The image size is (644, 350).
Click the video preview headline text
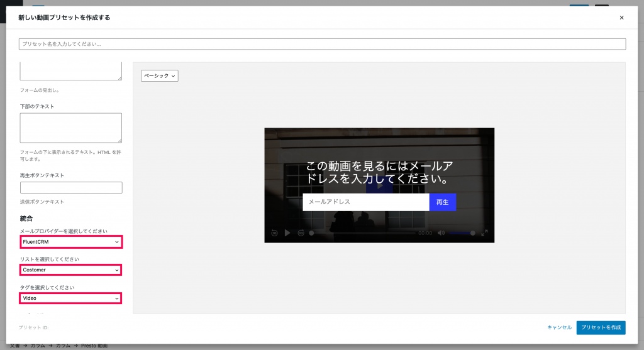coord(379,172)
